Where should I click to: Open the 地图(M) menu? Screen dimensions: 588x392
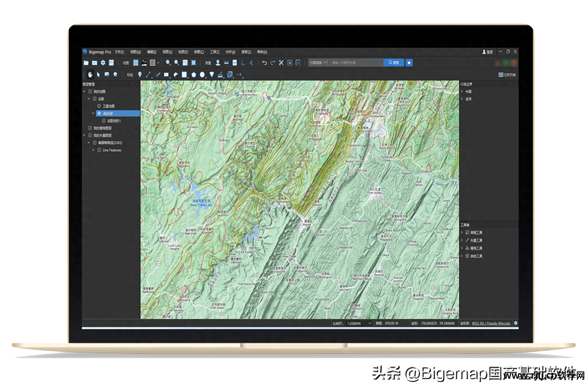tap(135, 52)
